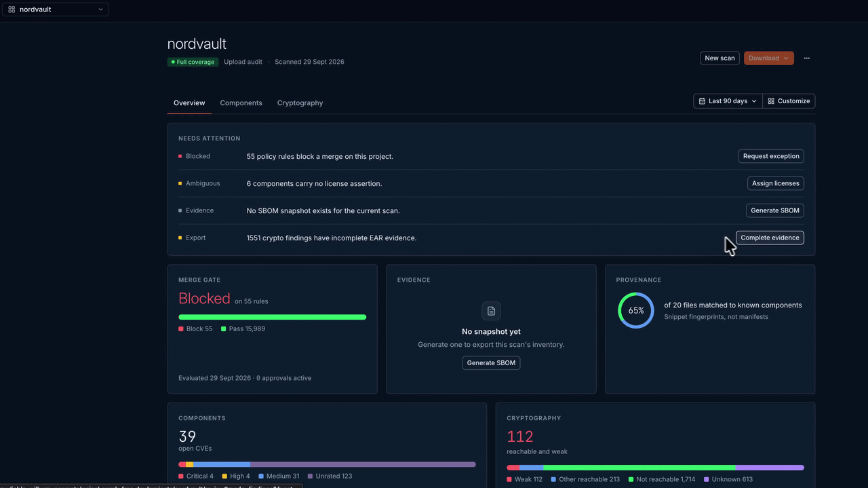
Task: Click '6 components carry no license assertion' text
Action: 314,183
